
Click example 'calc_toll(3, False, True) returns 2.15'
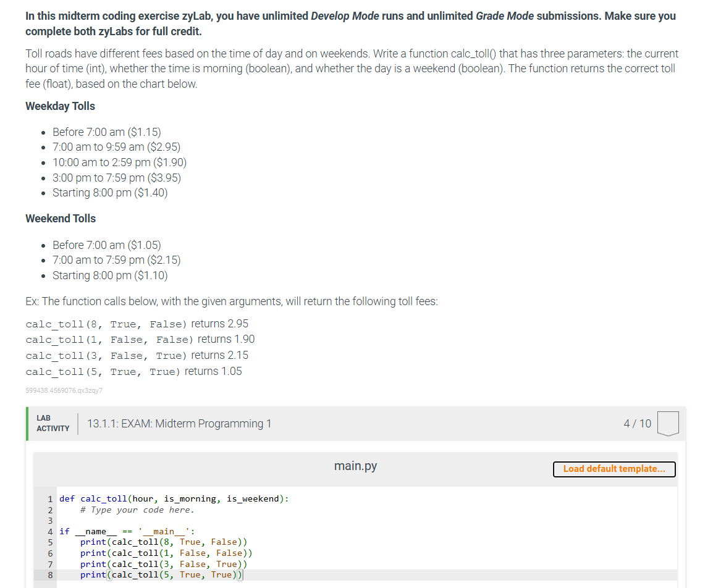[x=137, y=355]
